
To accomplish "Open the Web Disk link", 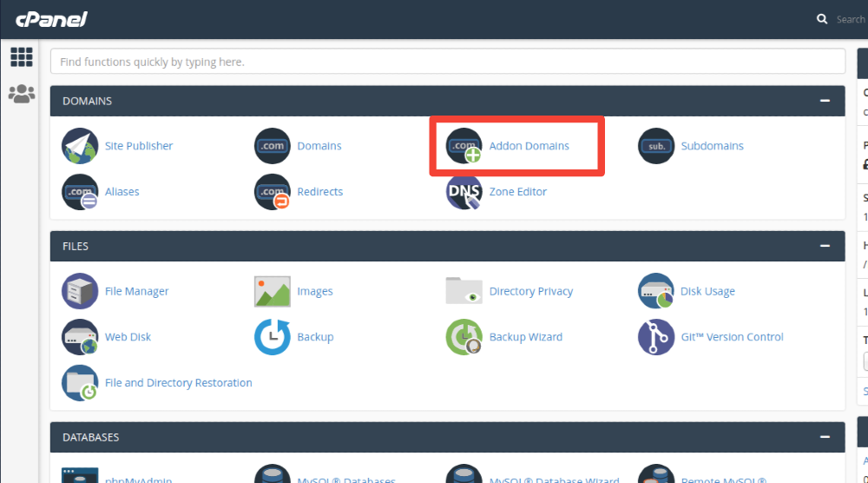I will (128, 337).
